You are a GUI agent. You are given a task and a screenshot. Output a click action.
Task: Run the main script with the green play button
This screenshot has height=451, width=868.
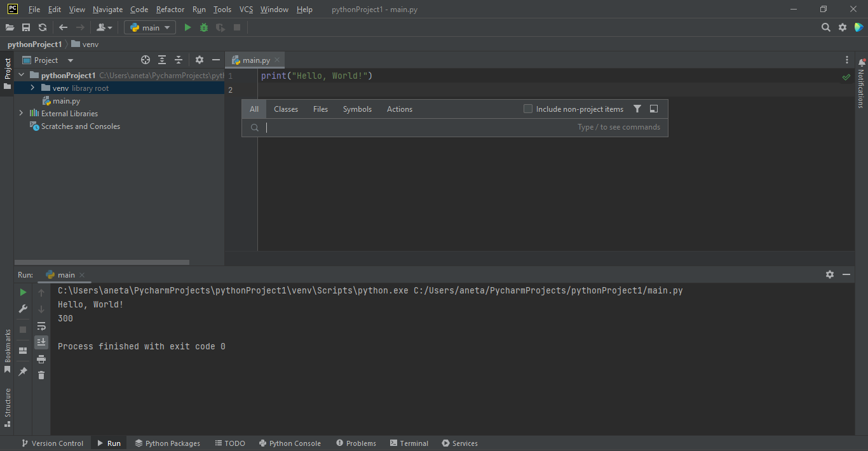[187, 27]
